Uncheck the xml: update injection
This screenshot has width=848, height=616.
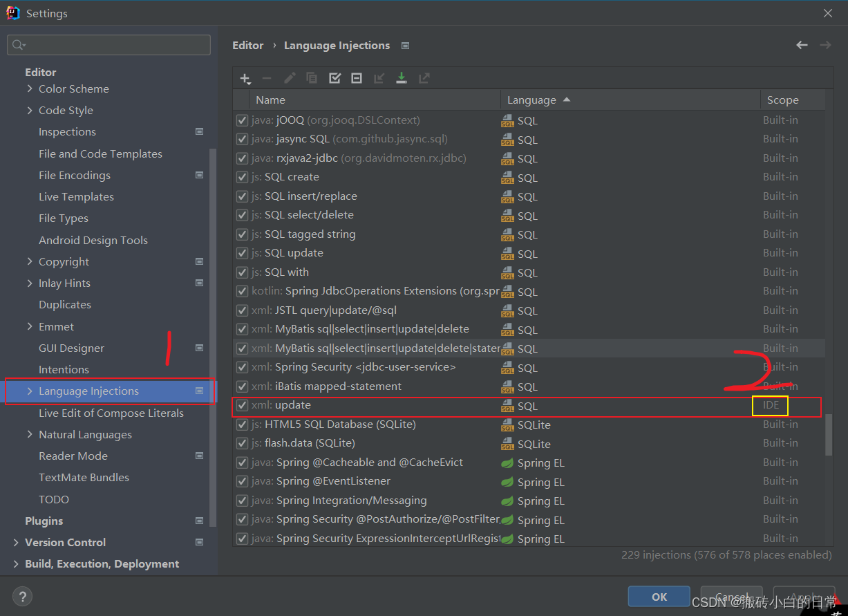(x=243, y=405)
